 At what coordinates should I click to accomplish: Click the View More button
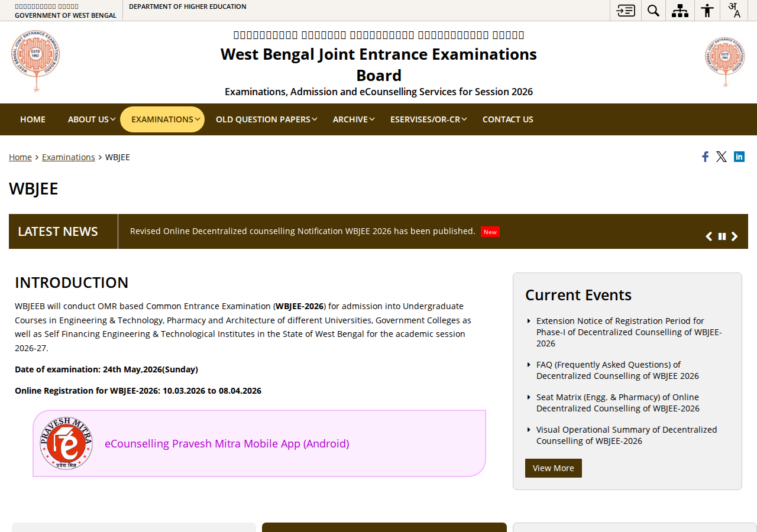(554, 468)
